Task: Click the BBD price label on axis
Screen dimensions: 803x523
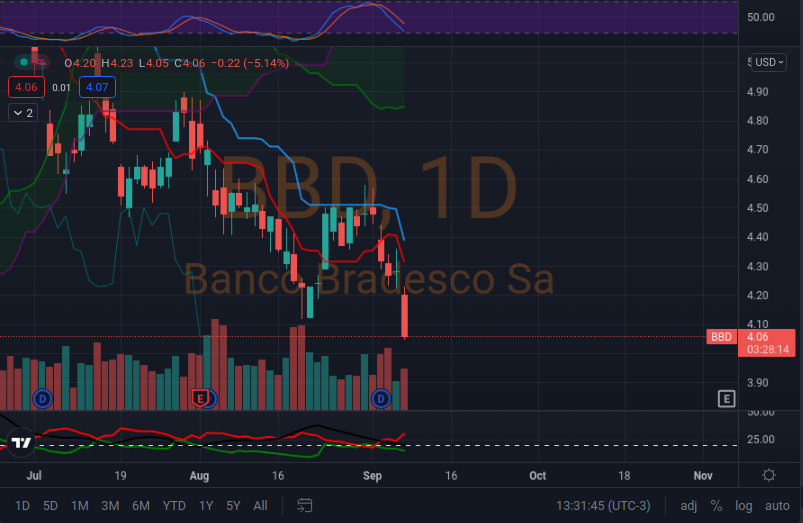Action: click(x=721, y=337)
